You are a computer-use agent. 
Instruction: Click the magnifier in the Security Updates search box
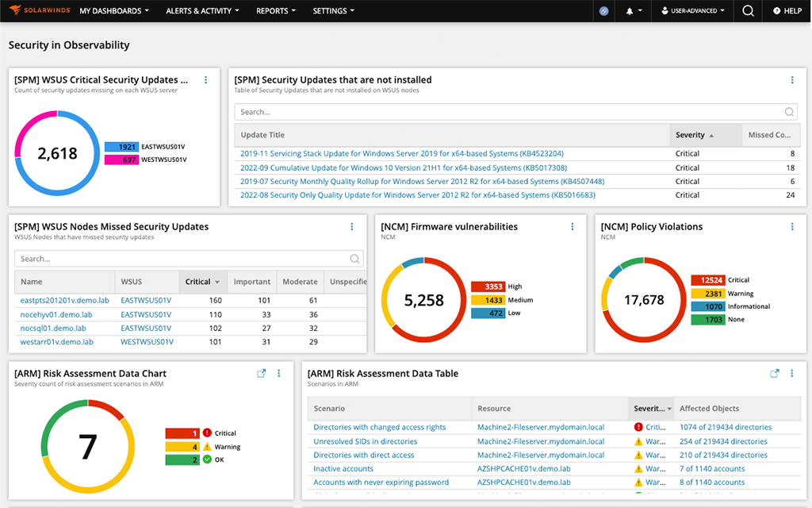[790, 111]
